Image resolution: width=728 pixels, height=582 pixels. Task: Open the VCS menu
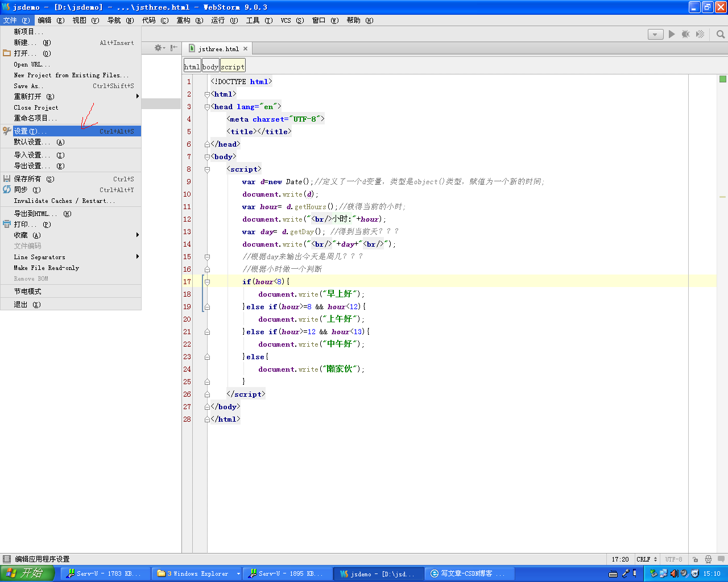[292, 20]
